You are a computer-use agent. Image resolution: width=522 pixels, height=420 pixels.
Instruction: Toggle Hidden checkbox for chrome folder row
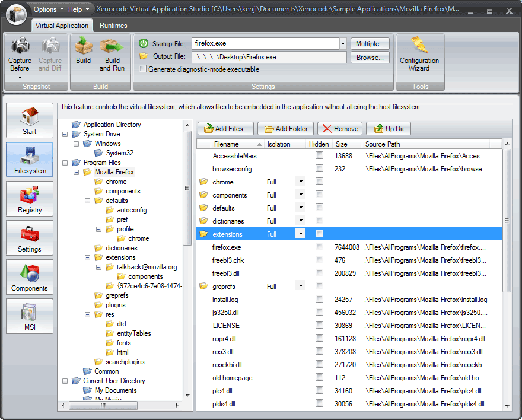319,181
